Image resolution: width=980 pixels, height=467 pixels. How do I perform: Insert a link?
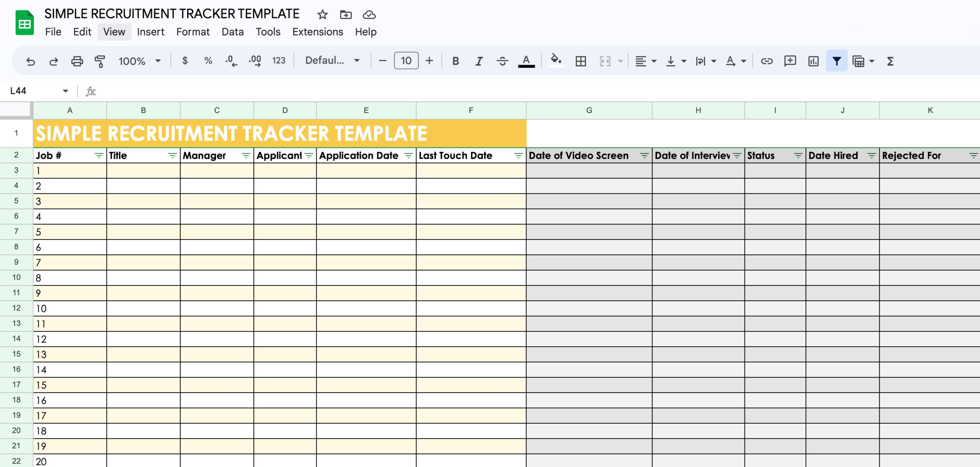[766, 61]
